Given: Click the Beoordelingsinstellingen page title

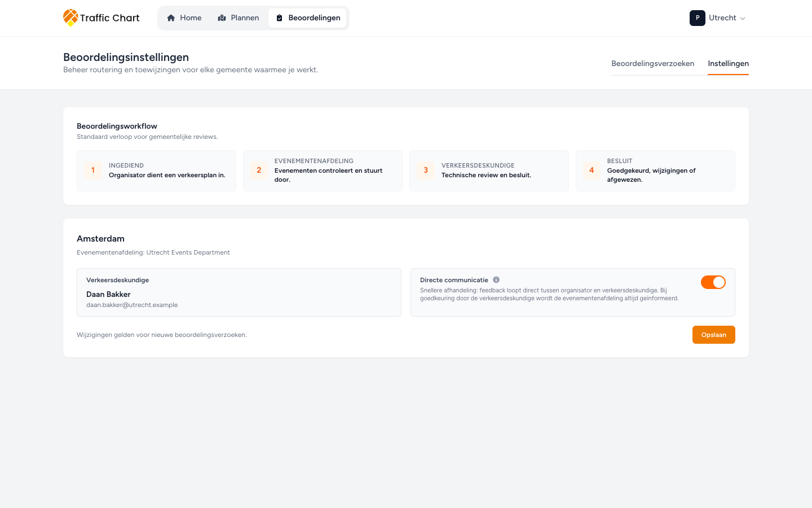Looking at the screenshot, I should point(126,57).
